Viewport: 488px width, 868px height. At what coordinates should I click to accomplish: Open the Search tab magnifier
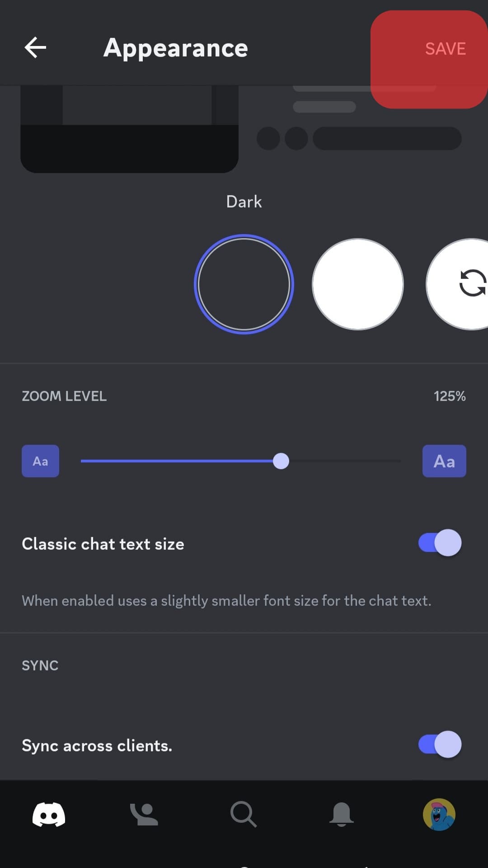[244, 815]
